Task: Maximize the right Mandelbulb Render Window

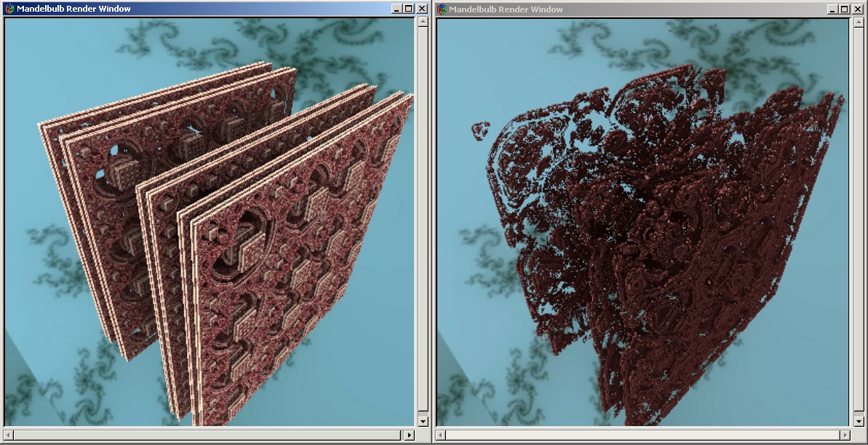Action: (843, 9)
